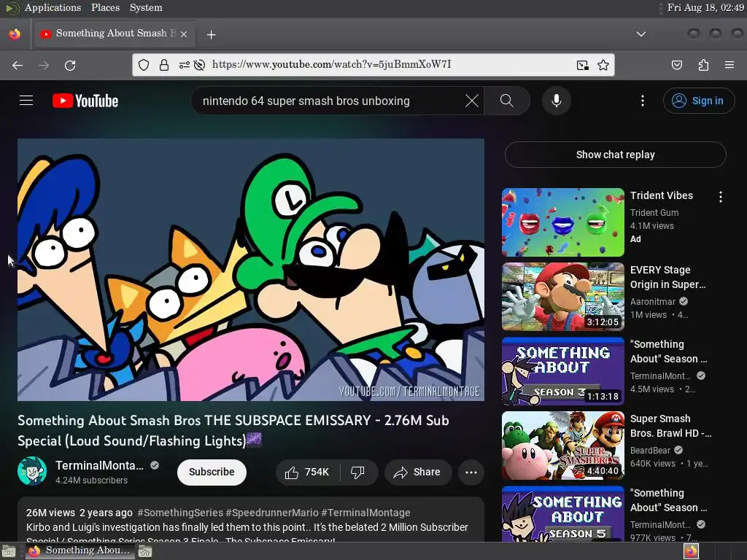Open 'Super Smash Bros. Brawl HD' title
The height and width of the screenshot is (560, 747).
pos(671,426)
